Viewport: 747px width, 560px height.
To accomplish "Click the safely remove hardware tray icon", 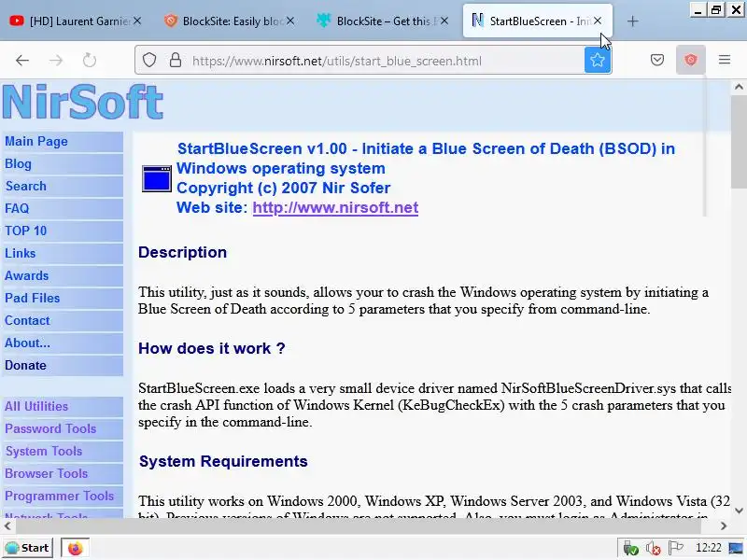I will pyautogui.click(x=630, y=549).
